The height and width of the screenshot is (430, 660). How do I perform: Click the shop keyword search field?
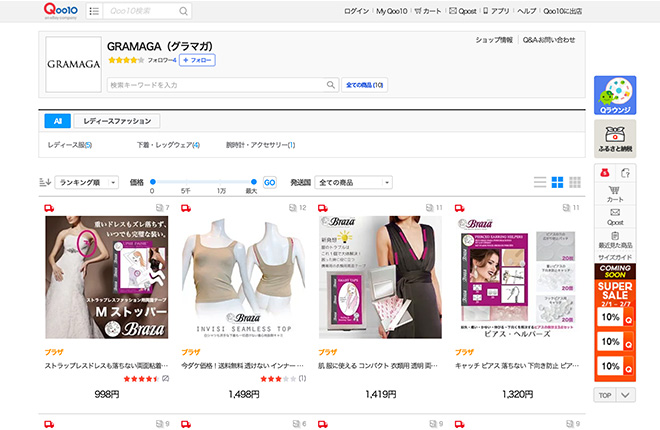coord(217,85)
